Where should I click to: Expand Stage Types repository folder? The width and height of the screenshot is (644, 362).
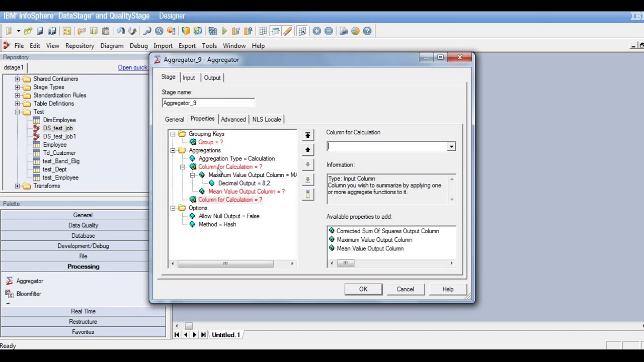(x=17, y=87)
